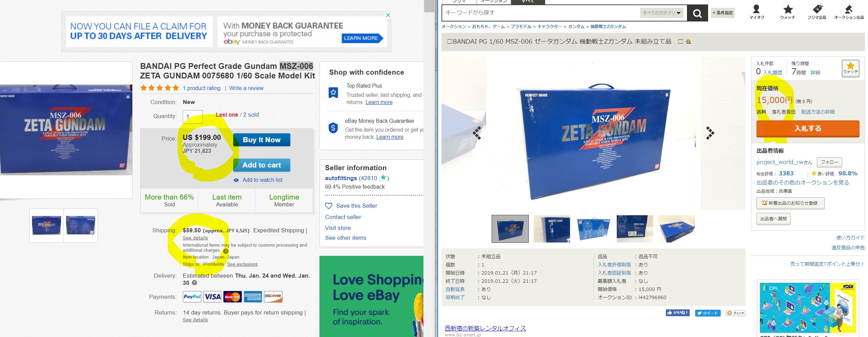Select the ガンダム breadcrumb category
Image resolution: width=868 pixels, height=337 pixels.
576,26
